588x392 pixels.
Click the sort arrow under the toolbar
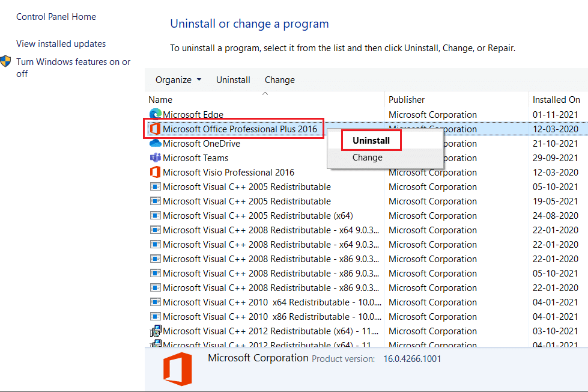(x=265, y=93)
